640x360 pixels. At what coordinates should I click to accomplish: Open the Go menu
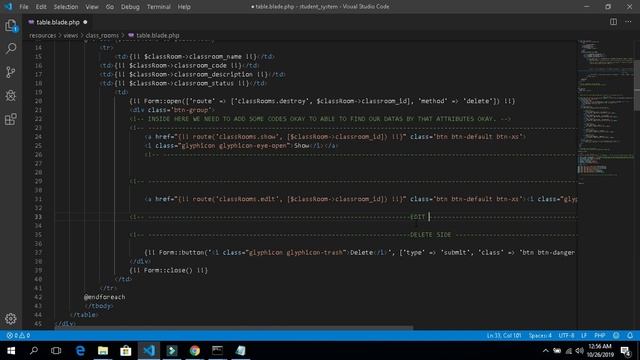tap(110, 7)
